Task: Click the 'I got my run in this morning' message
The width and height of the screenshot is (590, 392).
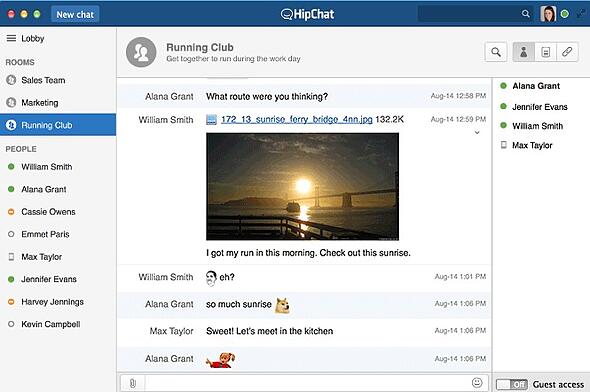Action: (308, 253)
